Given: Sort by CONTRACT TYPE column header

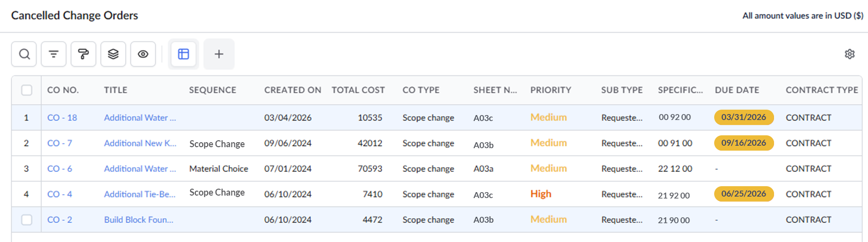Looking at the screenshot, I should (822, 90).
